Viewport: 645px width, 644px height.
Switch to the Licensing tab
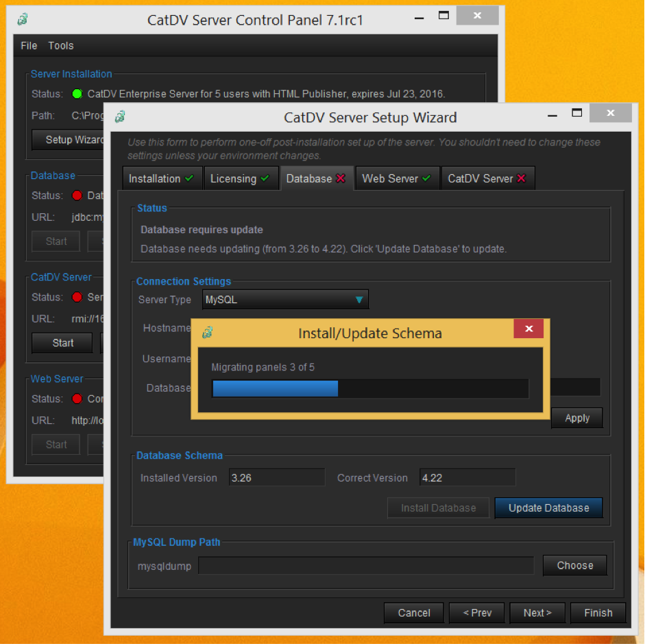[240, 178]
